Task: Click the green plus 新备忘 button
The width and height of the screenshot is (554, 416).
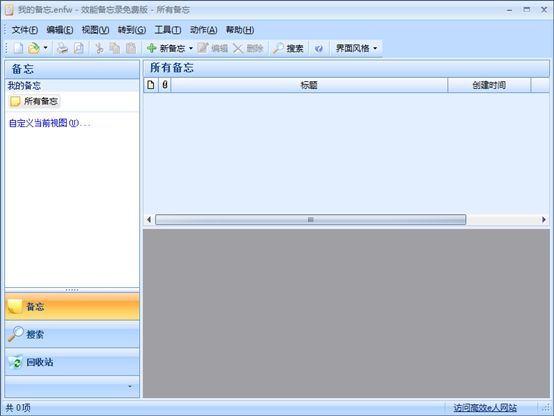Action: [x=166, y=48]
